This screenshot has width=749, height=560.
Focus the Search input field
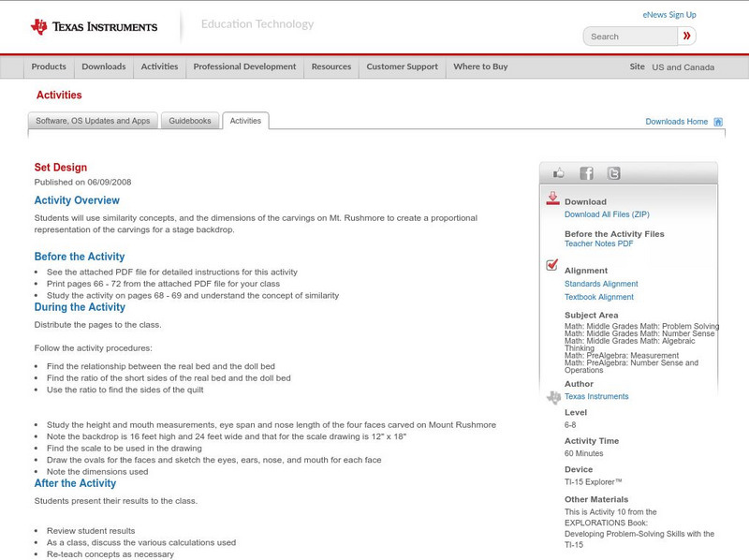tap(630, 37)
